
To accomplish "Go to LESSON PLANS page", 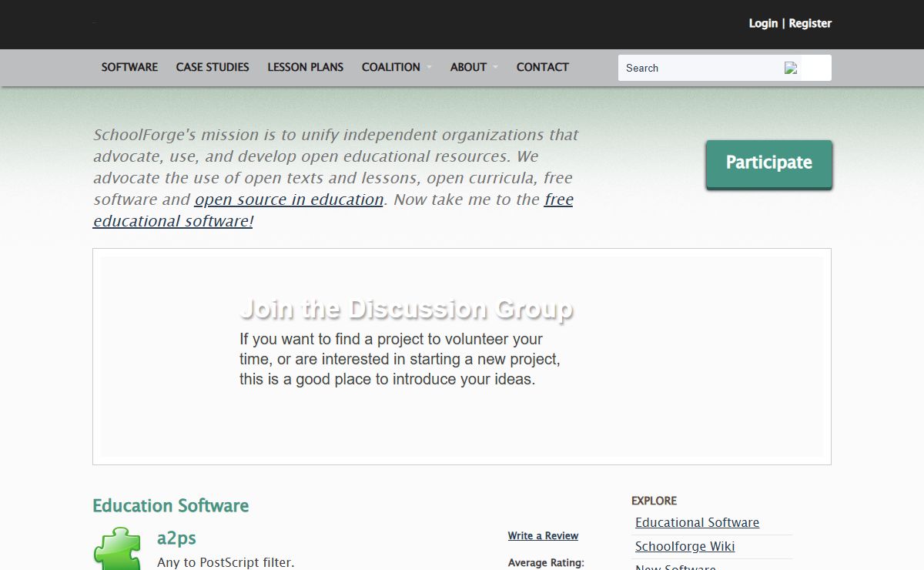I will (306, 67).
